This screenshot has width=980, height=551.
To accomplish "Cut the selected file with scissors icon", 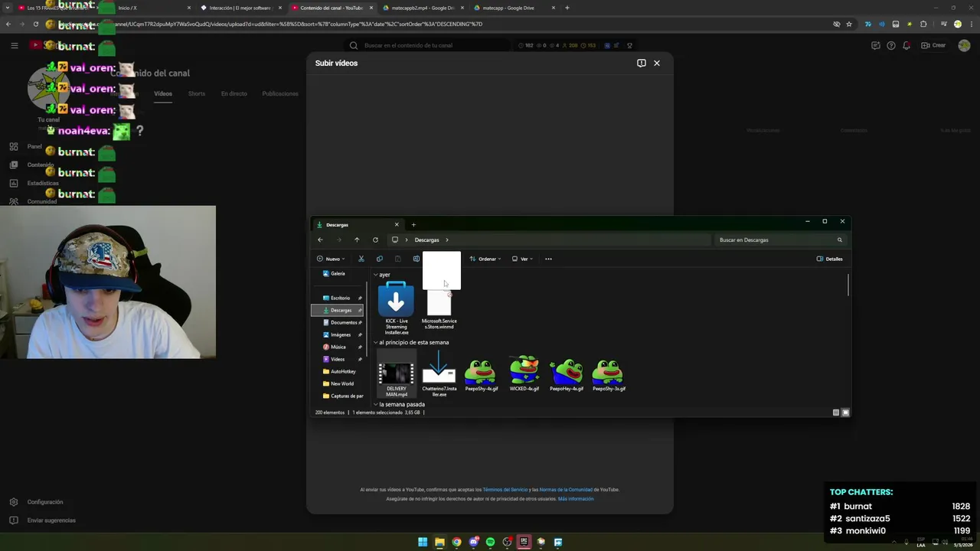I will 361,259.
